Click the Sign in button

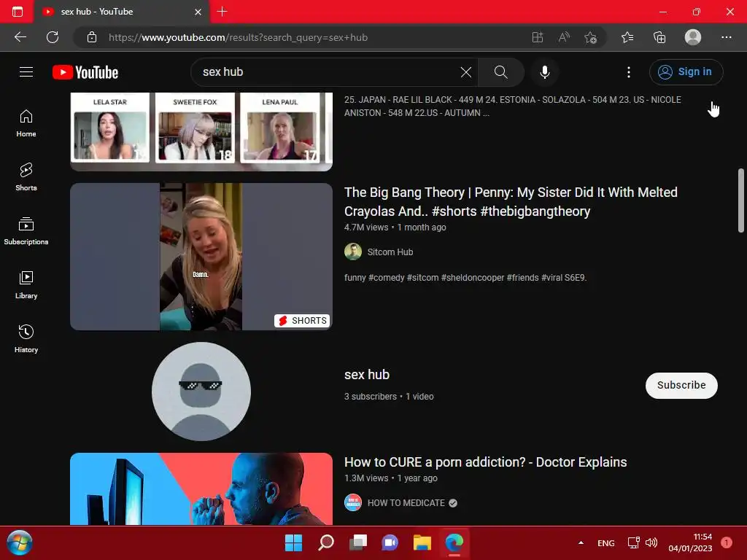686,72
